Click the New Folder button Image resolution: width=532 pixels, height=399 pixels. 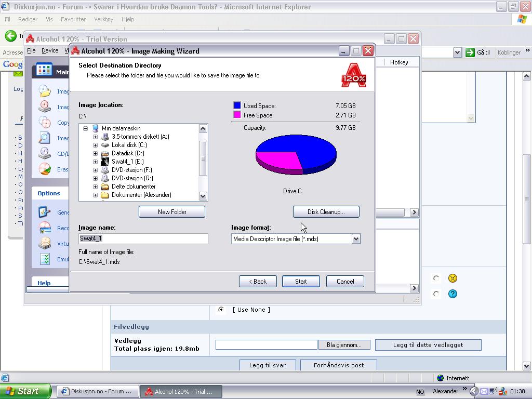[172, 212]
